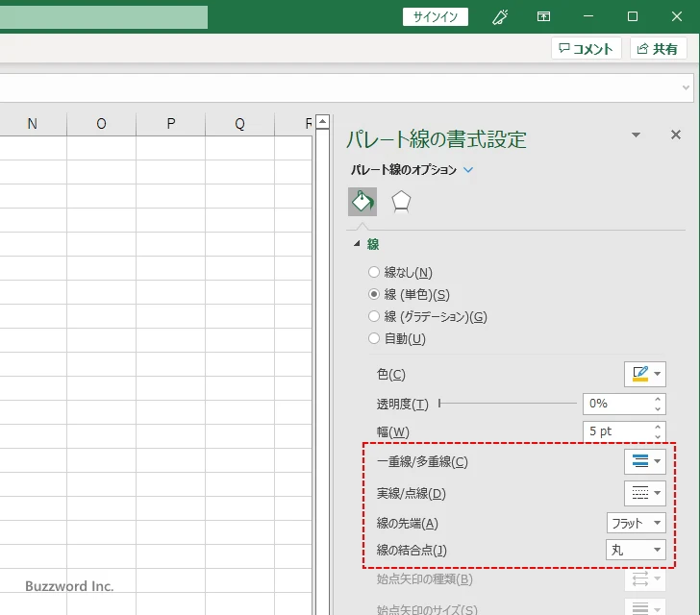This screenshot has width=700, height=615.
Task: Select column P header
Action: coord(170,124)
